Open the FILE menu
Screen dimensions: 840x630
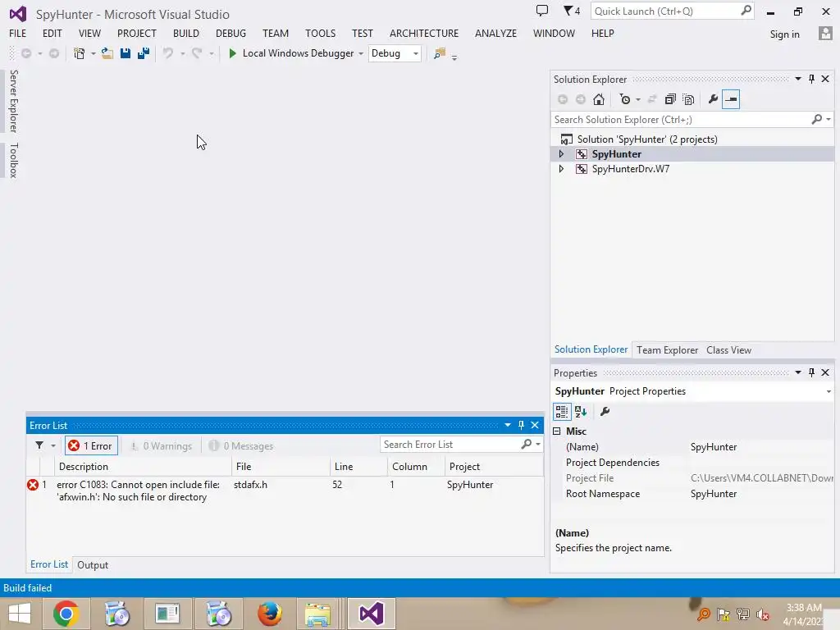[x=18, y=33]
